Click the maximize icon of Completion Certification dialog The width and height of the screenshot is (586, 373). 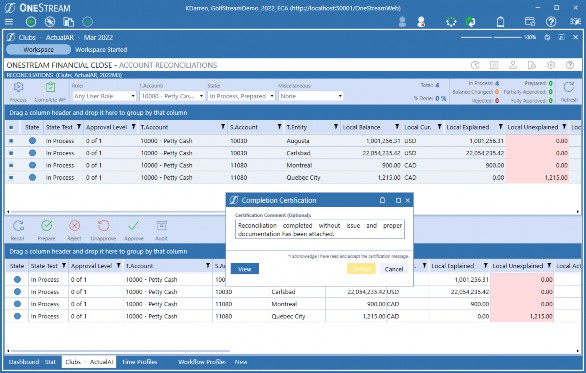point(398,201)
